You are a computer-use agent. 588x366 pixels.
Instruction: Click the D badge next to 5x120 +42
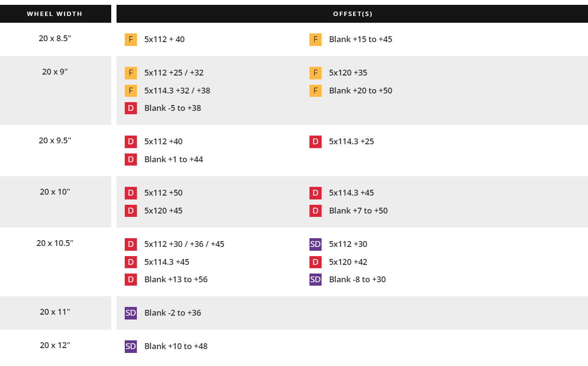315,262
